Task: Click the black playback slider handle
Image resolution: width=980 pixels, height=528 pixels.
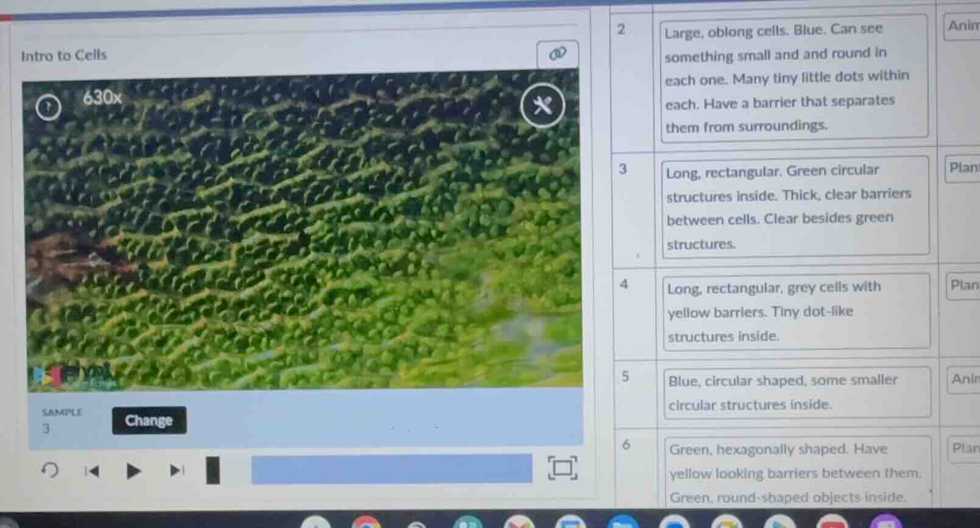Action: (213, 470)
